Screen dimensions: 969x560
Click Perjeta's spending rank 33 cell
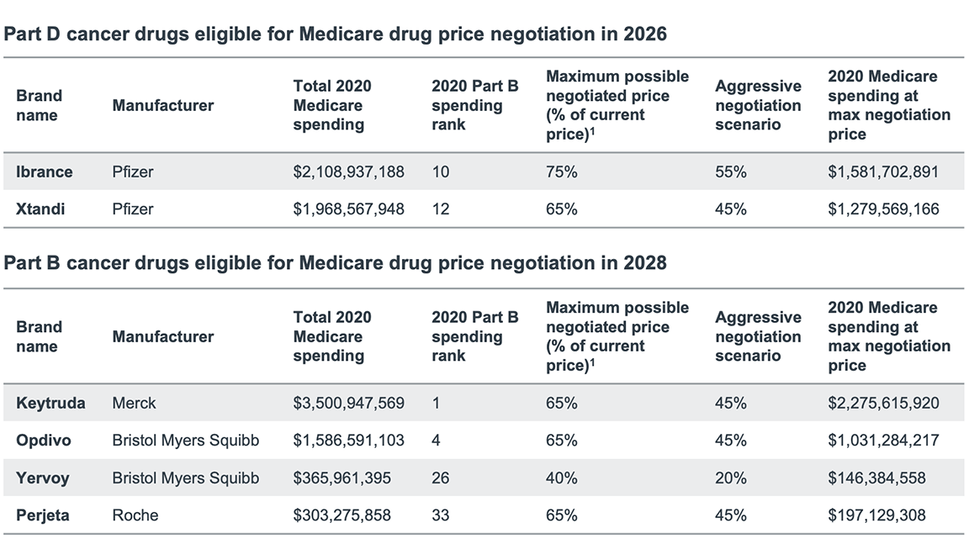[440, 515]
